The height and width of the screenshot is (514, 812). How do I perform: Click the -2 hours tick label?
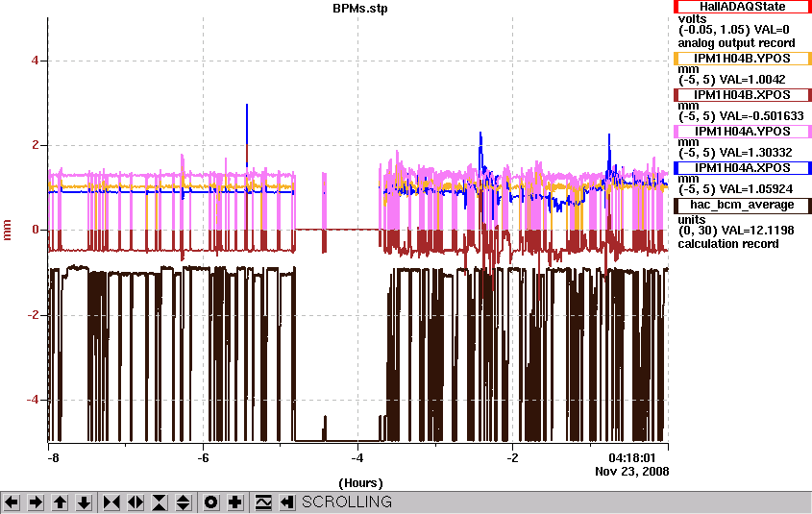point(512,458)
